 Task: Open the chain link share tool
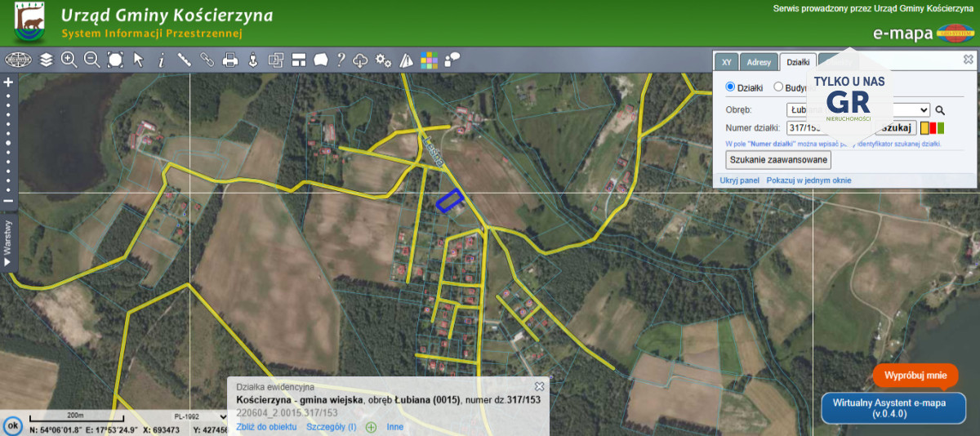point(207,60)
